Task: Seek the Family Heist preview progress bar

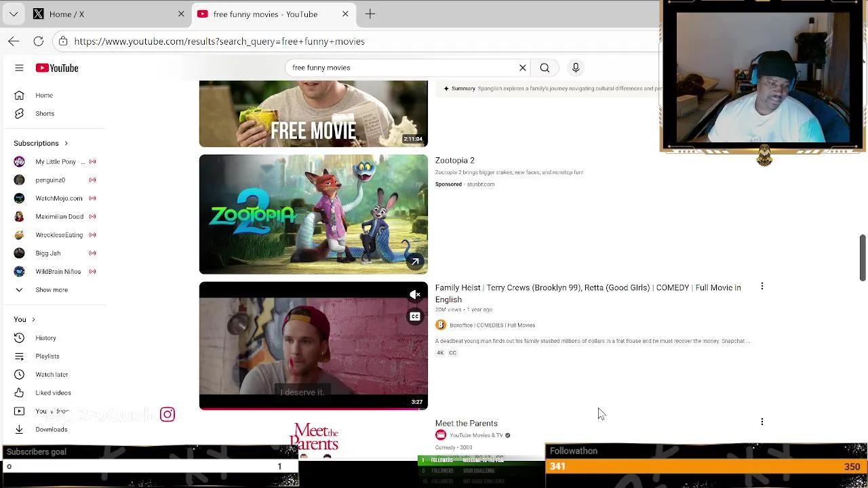Action: click(x=313, y=409)
